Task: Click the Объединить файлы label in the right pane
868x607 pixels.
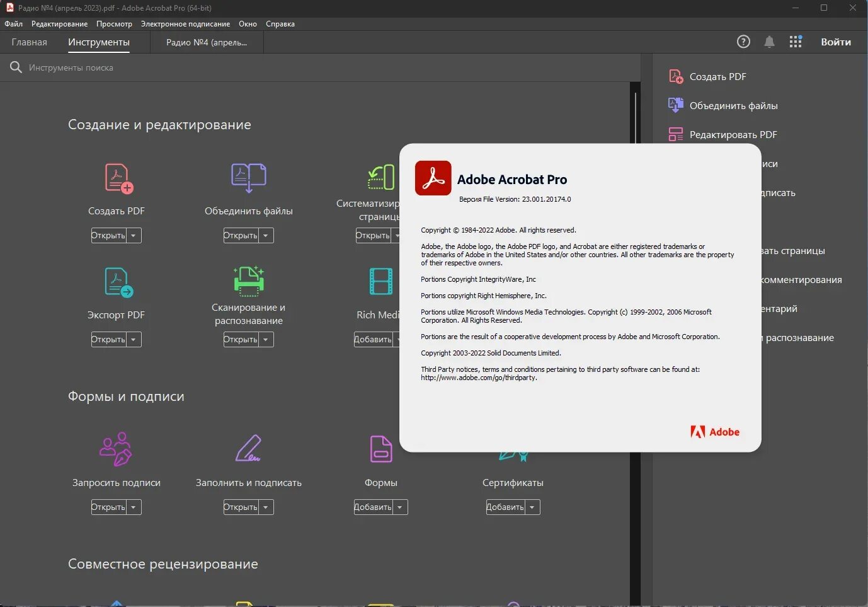Action: pyautogui.click(x=733, y=105)
